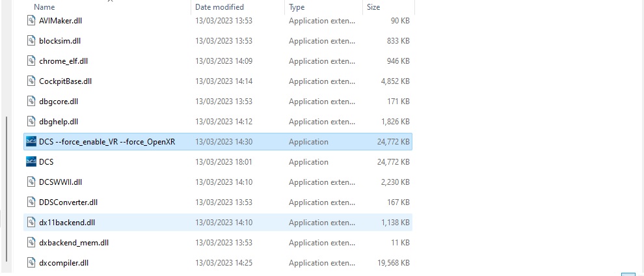Click the plain DCS application icon
Viewport: 644px width, 276px height.
tap(31, 162)
